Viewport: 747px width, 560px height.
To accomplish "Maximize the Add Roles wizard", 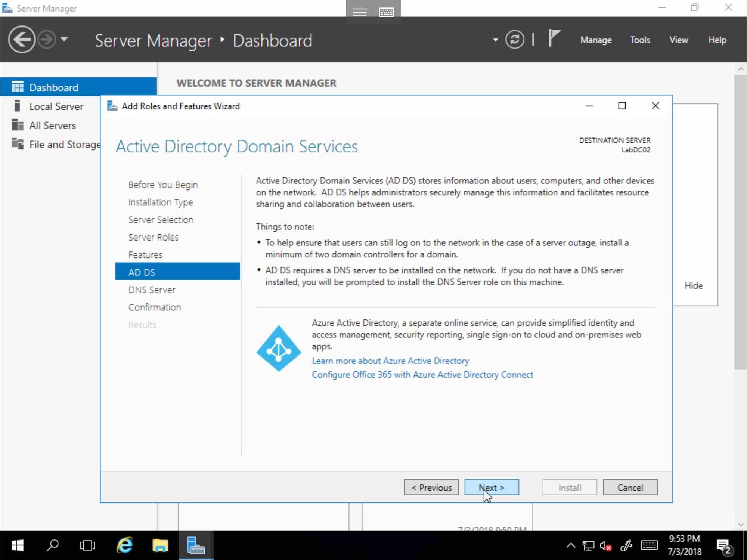I will point(622,106).
